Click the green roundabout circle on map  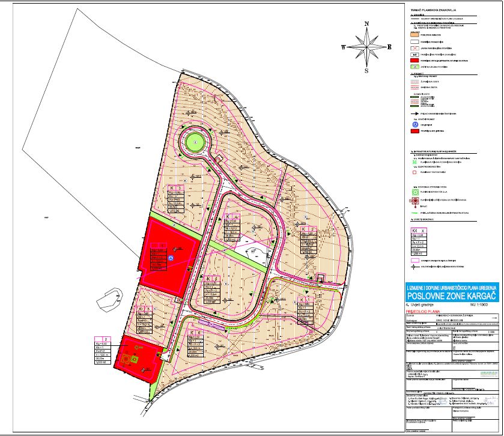(x=195, y=143)
